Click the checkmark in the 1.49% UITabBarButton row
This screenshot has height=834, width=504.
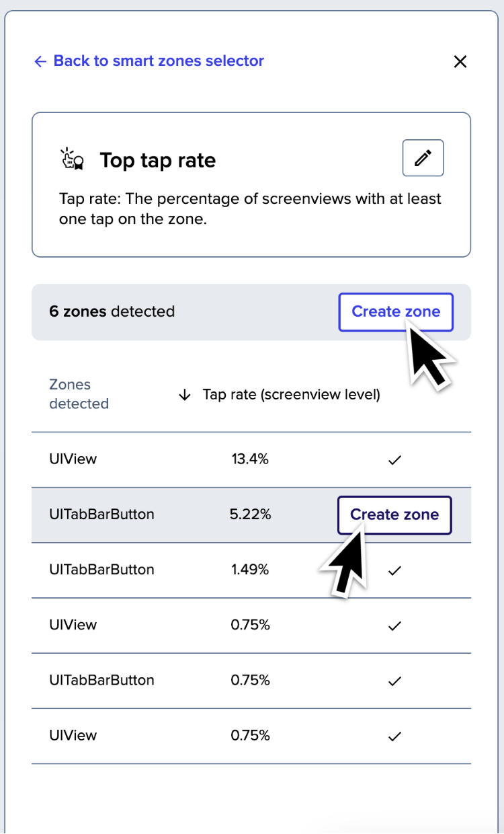(395, 570)
